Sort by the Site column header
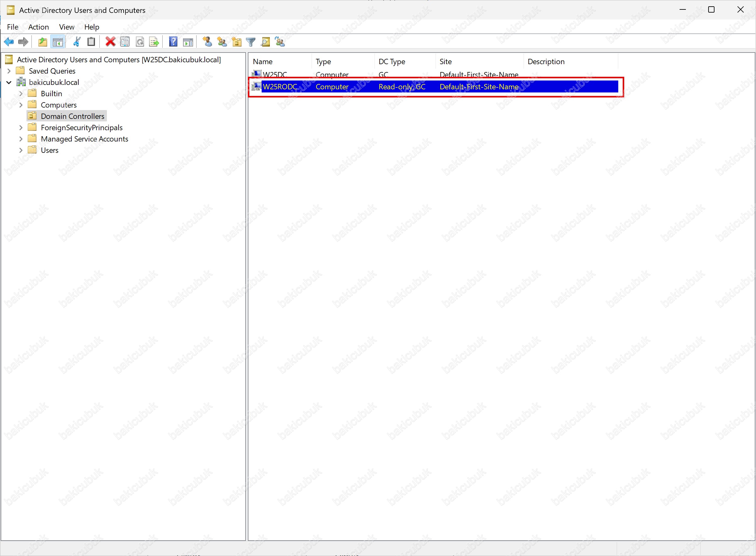This screenshot has height=556, width=756. [x=480, y=62]
